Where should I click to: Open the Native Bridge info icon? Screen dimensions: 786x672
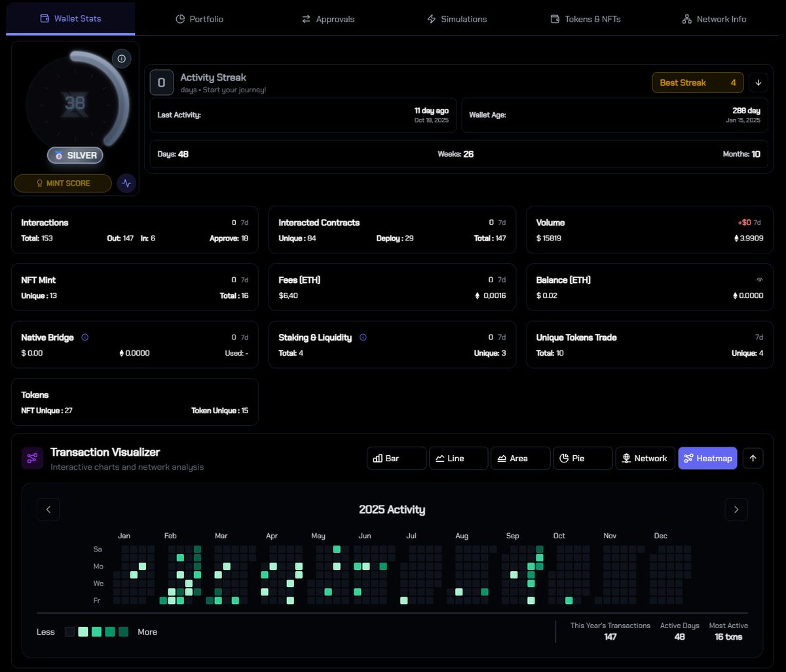(x=84, y=337)
